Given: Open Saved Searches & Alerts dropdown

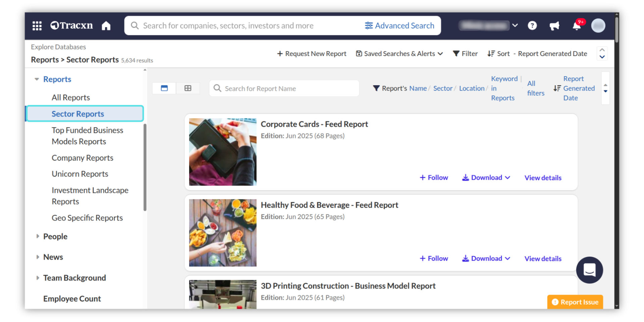Looking at the screenshot, I should tap(399, 54).
